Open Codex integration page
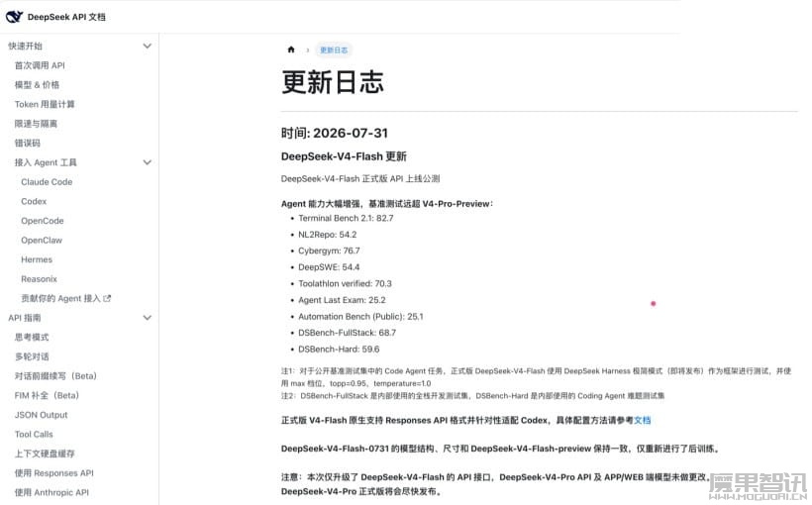812x505 pixels. (34, 201)
